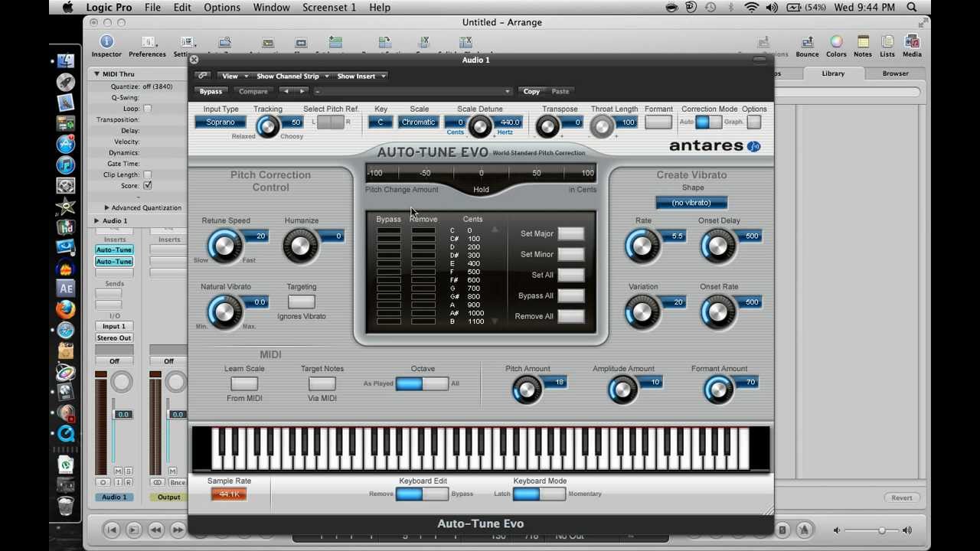Open the Options menu
The height and width of the screenshot is (551, 980).
click(222, 7)
